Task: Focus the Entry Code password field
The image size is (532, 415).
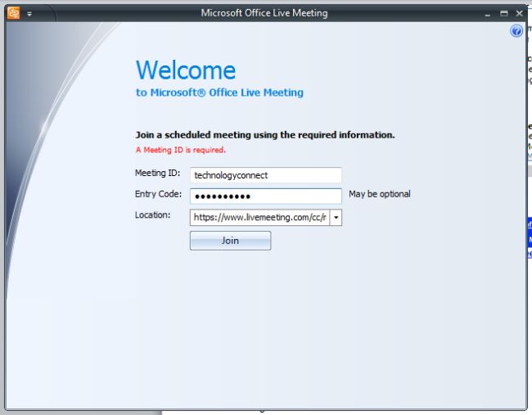Action: [x=266, y=196]
